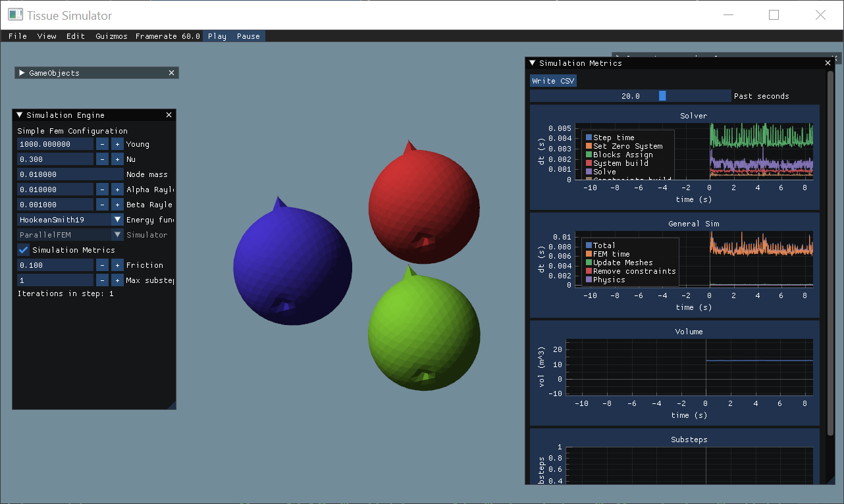Click the Write CSV button
The width and height of the screenshot is (844, 504).
552,80
